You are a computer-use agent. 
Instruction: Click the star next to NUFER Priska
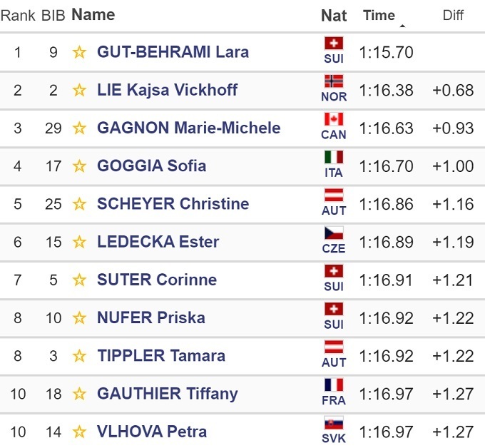tap(79, 317)
